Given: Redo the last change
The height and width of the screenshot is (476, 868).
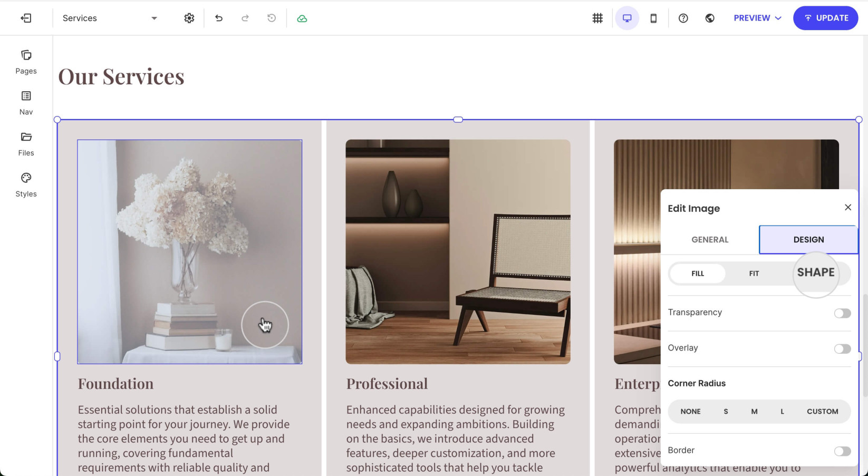Looking at the screenshot, I should click(245, 18).
